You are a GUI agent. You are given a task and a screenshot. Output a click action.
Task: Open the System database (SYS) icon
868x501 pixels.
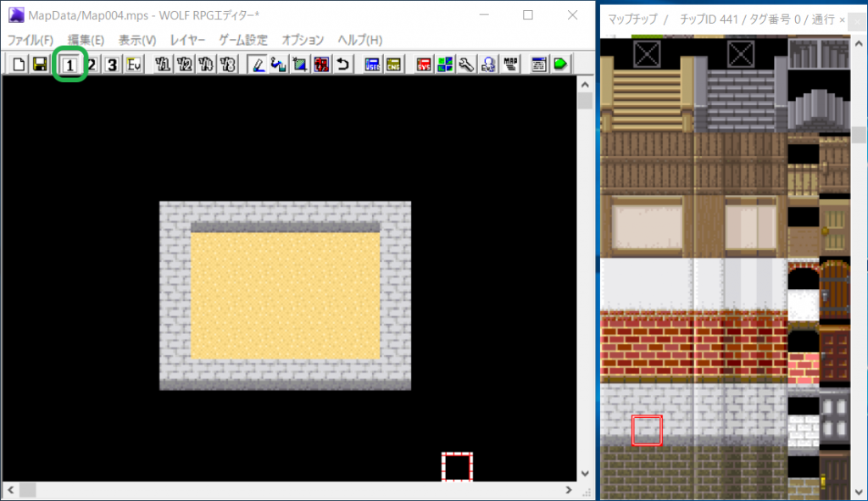click(424, 64)
